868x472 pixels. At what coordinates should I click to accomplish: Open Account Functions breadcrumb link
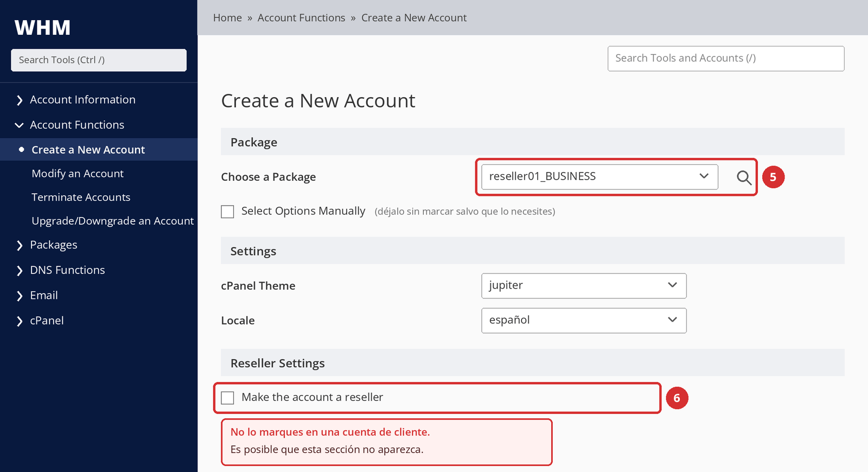[301, 18]
